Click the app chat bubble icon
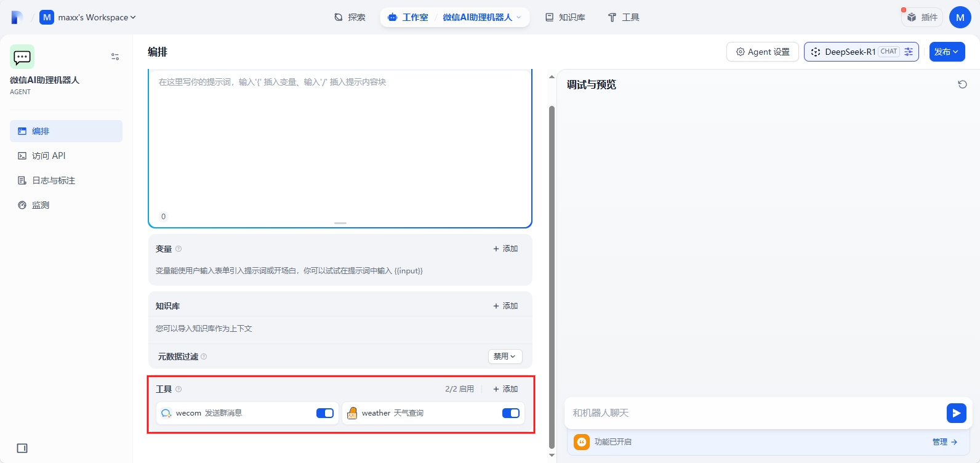 [x=22, y=57]
